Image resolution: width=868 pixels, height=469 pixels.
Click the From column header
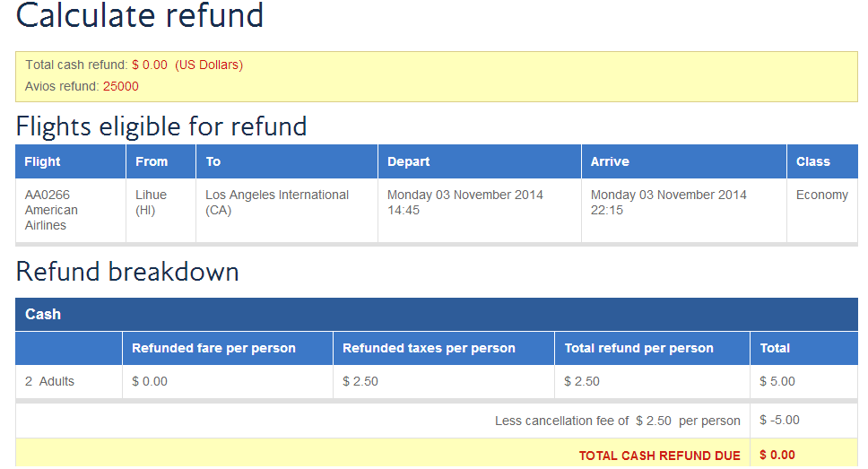pos(161,161)
